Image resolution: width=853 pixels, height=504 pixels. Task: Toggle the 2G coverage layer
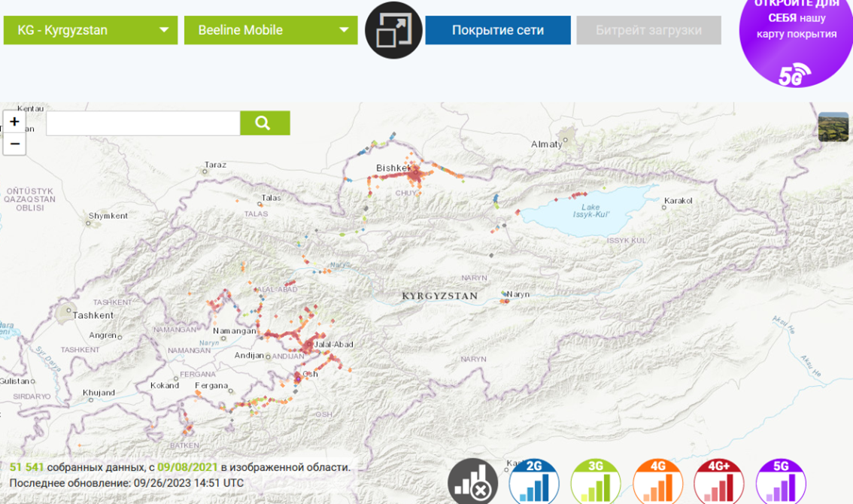point(534,483)
